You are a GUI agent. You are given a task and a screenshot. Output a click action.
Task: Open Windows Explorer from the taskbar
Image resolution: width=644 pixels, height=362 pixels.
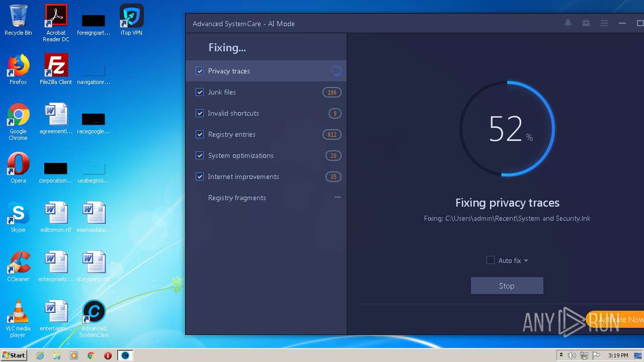[x=57, y=355]
